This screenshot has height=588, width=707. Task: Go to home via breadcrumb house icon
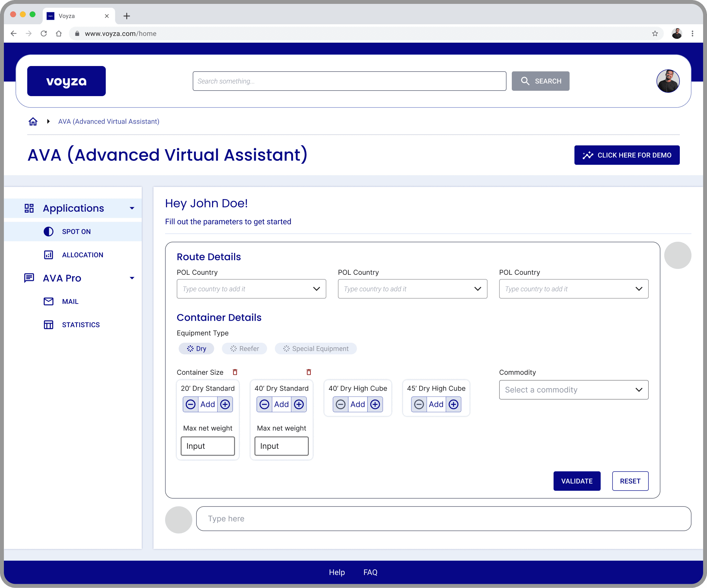coord(33,121)
